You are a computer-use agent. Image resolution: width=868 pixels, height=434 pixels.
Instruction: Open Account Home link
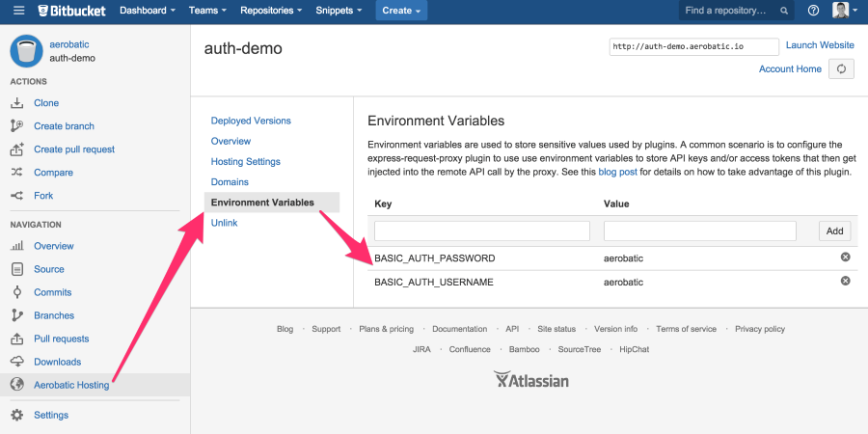tap(790, 69)
